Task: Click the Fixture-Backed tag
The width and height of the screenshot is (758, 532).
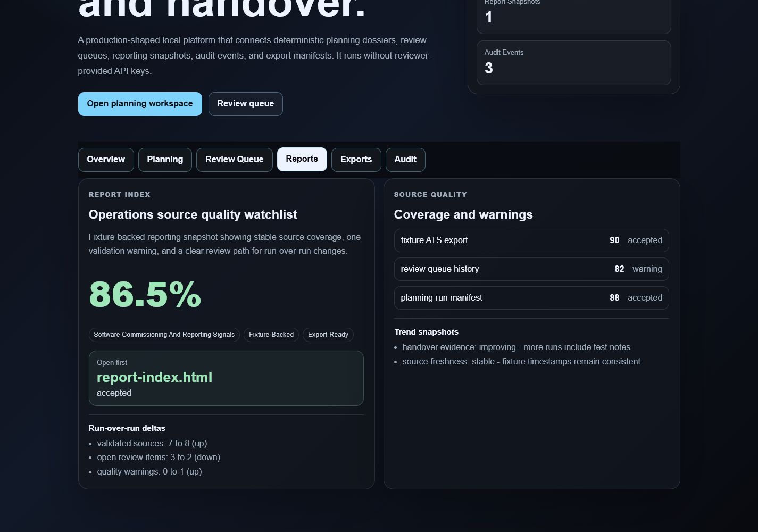Action: point(271,335)
